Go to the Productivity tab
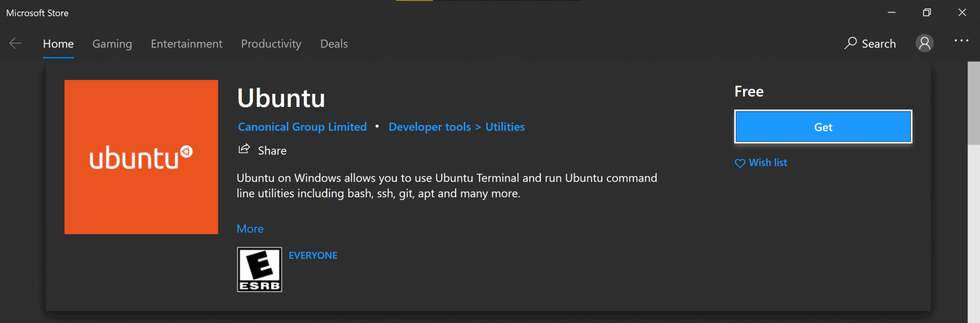980x323 pixels. pos(271,44)
